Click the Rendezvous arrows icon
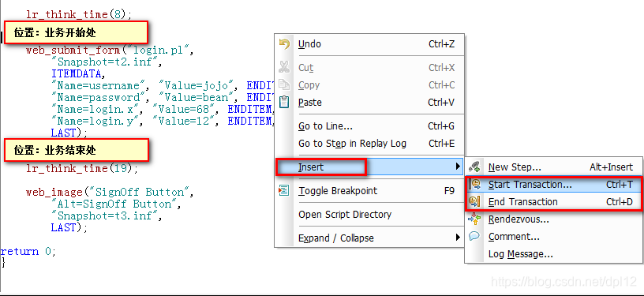Screen dimensions: 644x296 (474, 219)
